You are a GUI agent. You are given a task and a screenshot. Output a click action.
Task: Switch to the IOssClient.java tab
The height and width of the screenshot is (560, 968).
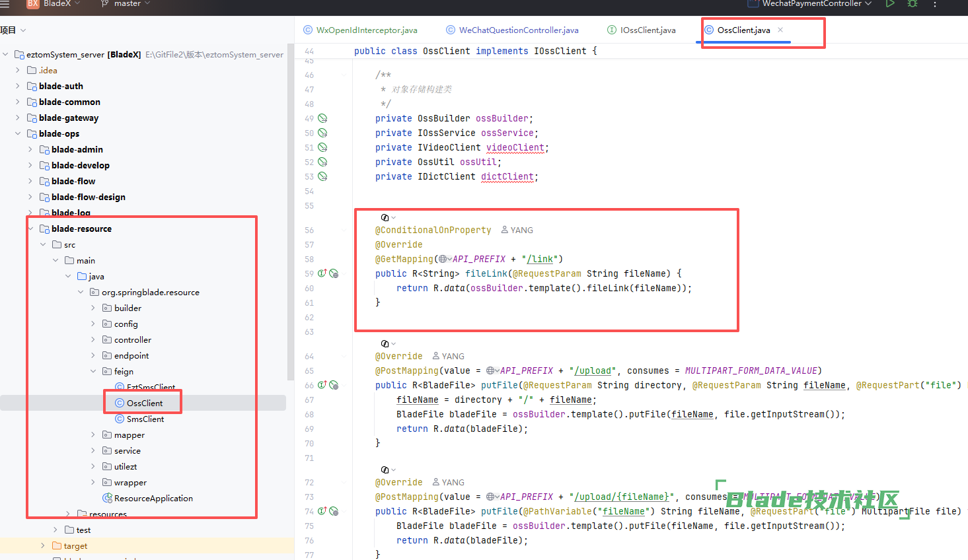tap(642, 30)
